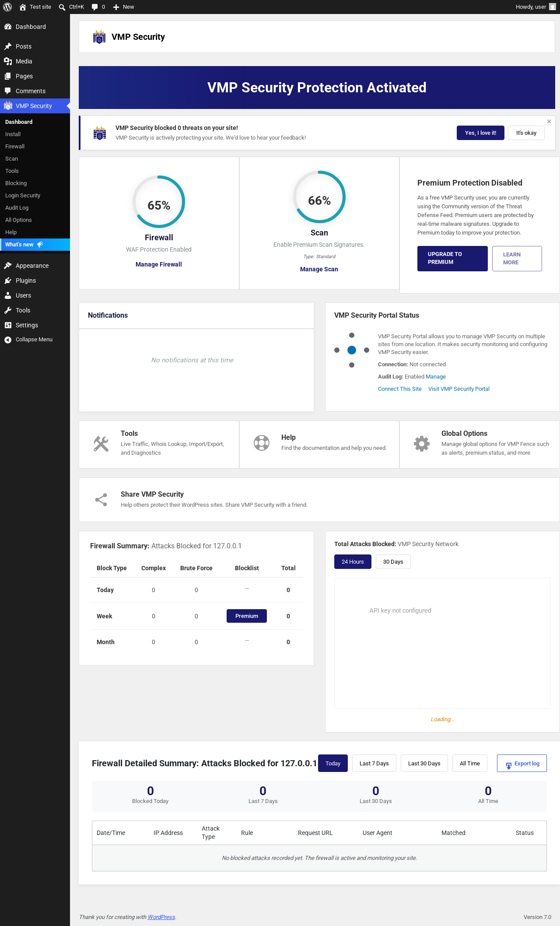Open Install in the VMP Security submenu

point(13,134)
